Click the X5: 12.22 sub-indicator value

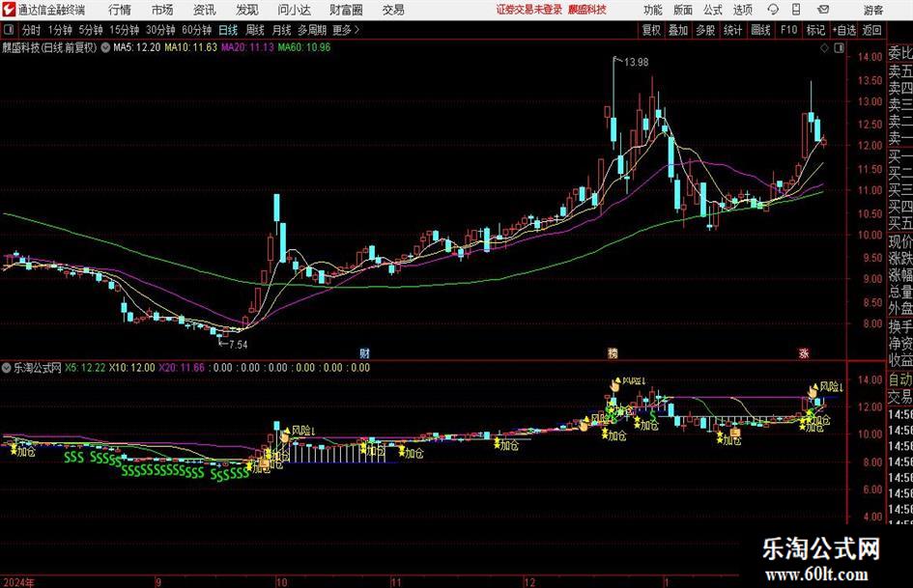click(x=85, y=368)
